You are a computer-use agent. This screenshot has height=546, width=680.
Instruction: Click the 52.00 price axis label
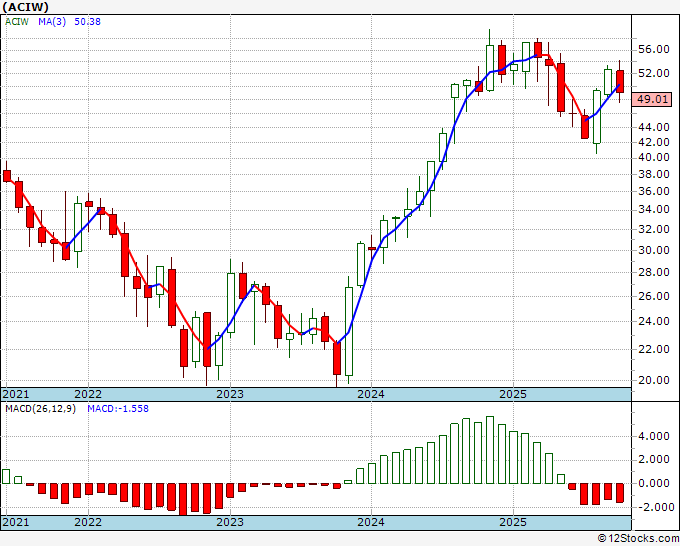[654, 73]
